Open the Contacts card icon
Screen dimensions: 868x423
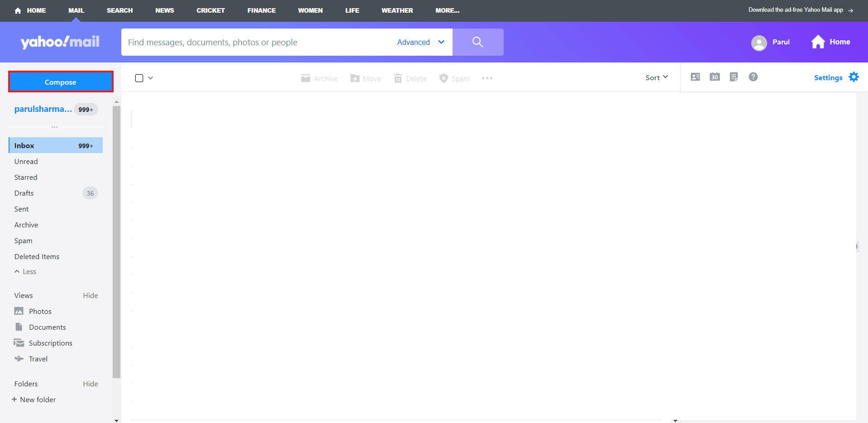pyautogui.click(x=695, y=77)
